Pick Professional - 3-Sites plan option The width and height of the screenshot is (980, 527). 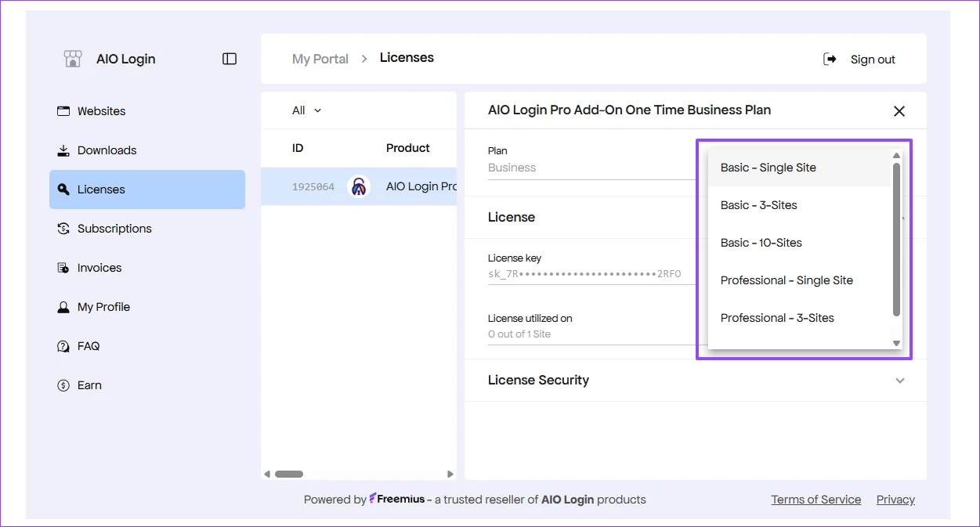(800, 318)
